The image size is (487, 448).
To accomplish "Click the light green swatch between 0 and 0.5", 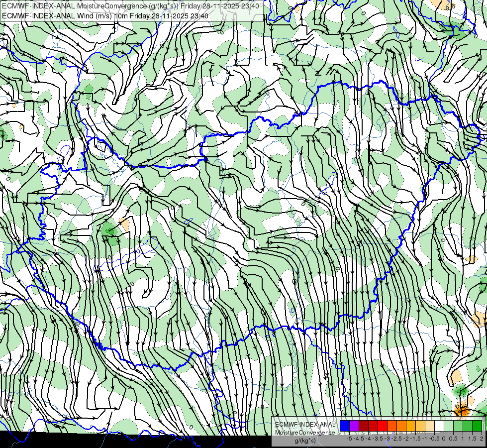I will click(449, 426).
